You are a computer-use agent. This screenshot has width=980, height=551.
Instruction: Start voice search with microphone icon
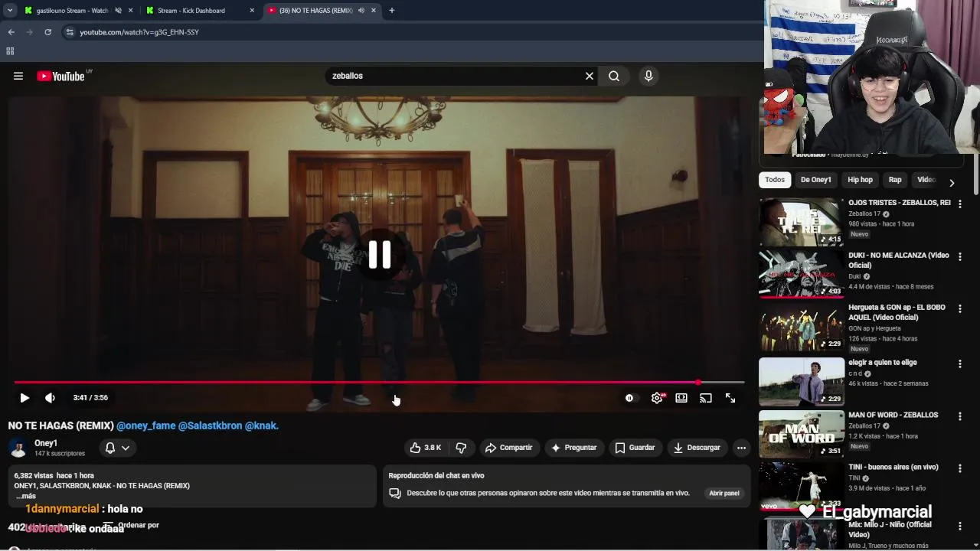pyautogui.click(x=648, y=76)
